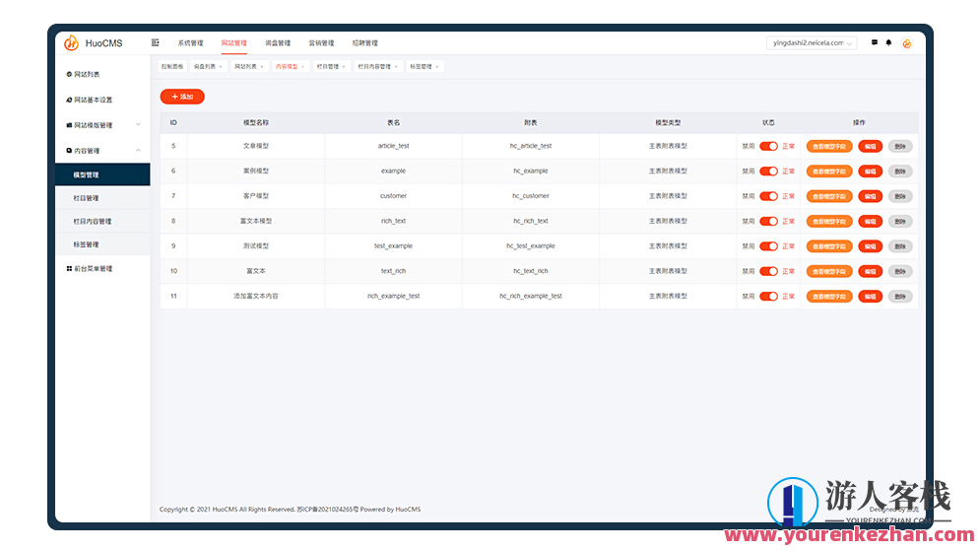The width and height of the screenshot is (980, 551).
Task: View model fields for rich_text row
Action: click(x=829, y=222)
